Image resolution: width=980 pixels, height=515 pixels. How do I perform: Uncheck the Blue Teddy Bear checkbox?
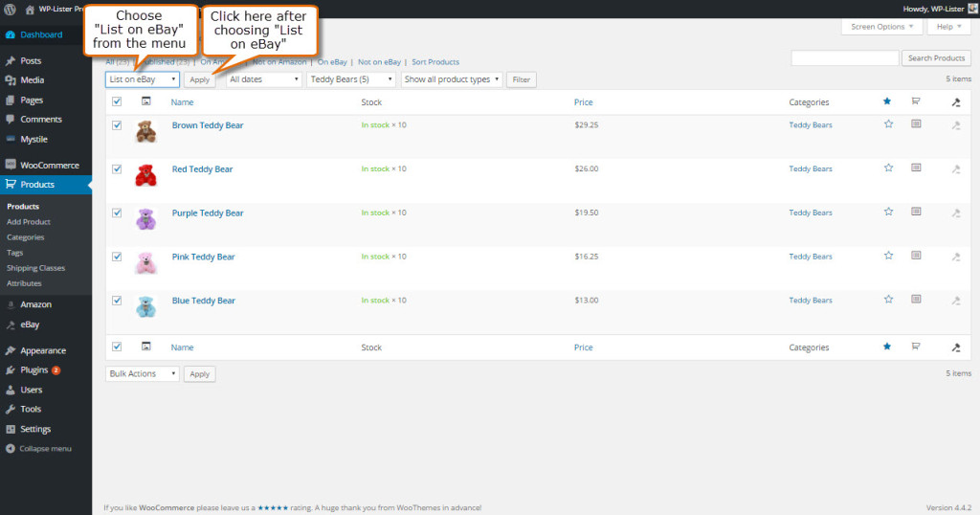pos(117,300)
